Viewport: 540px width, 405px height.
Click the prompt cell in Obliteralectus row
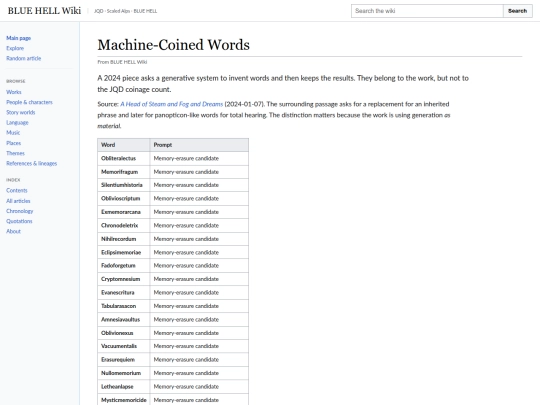coord(199,158)
